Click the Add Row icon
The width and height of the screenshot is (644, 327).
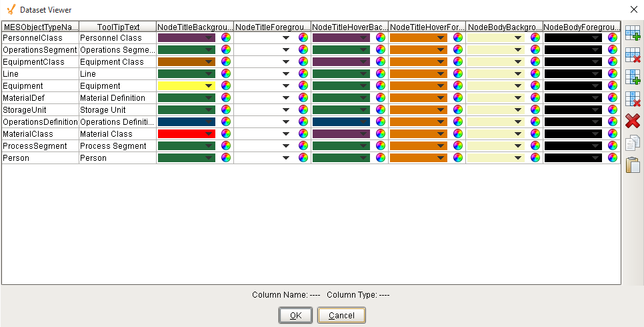[x=632, y=33]
